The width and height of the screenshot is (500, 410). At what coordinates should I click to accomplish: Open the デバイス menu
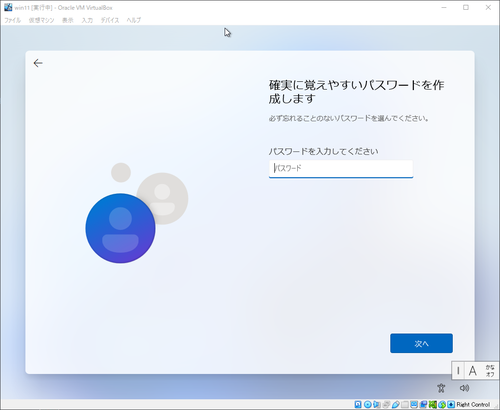[x=110, y=20]
